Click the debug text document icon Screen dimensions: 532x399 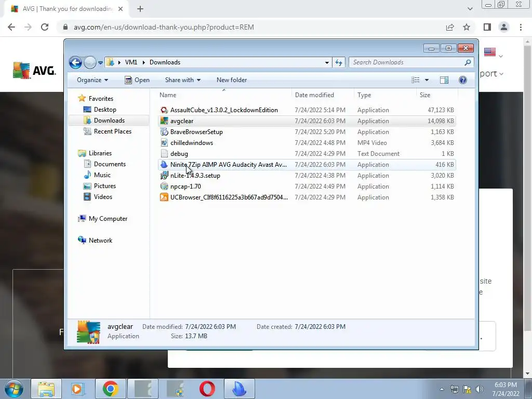[x=164, y=153]
